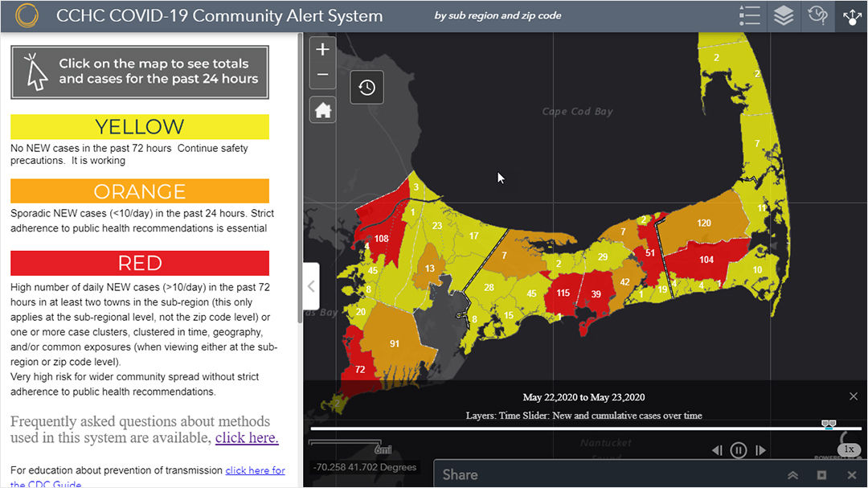Open the Layers list in the header
The width and height of the screenshot is (868, 488).
pos(783,15)
